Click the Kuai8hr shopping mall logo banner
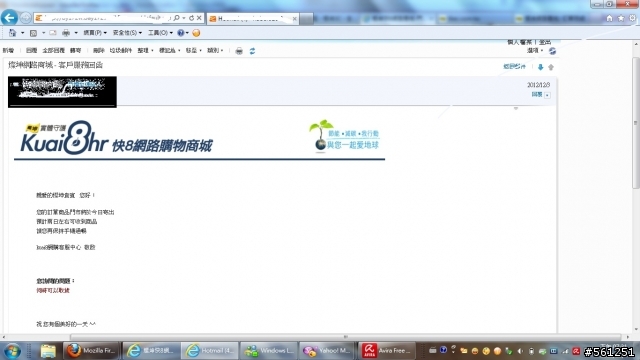 point(116,138)
